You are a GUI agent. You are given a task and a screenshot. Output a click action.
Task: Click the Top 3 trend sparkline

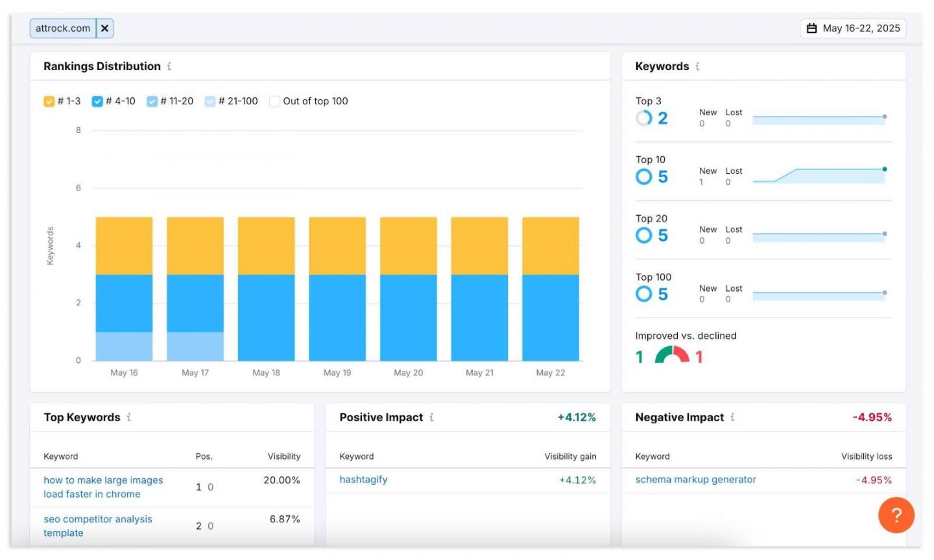[x=820, y=119]
